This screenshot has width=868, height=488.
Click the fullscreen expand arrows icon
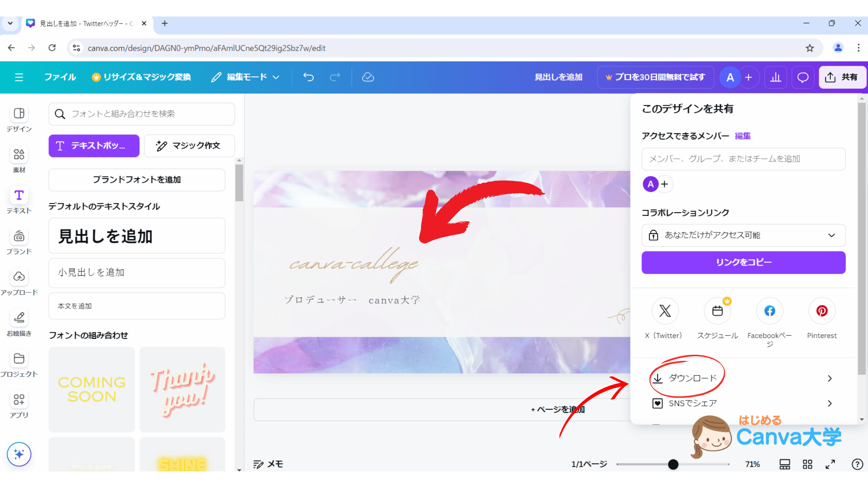(x=830, y=464)
